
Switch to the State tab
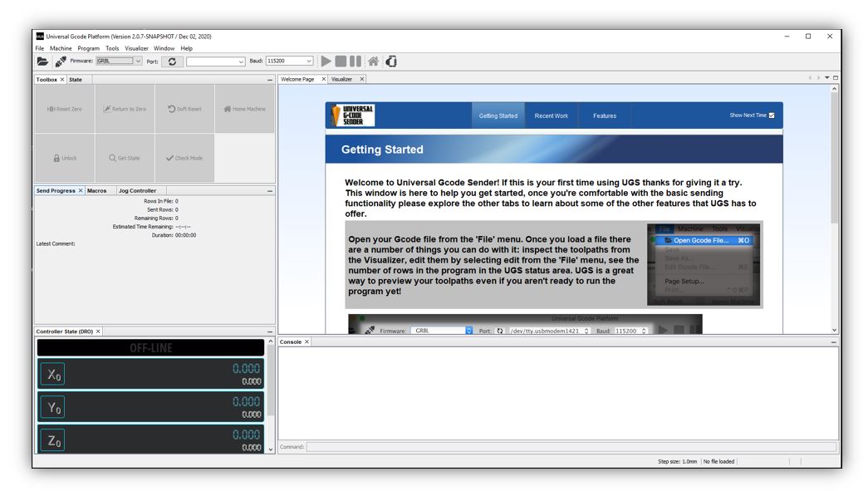76,80
